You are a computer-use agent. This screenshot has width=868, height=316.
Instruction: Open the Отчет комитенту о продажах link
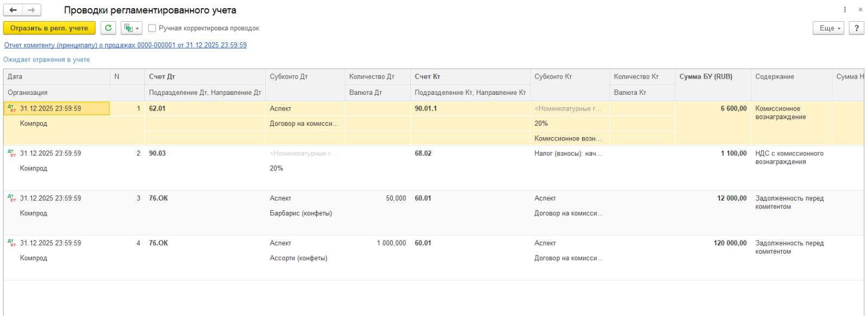pyautogui.click(x=125, y=46)
